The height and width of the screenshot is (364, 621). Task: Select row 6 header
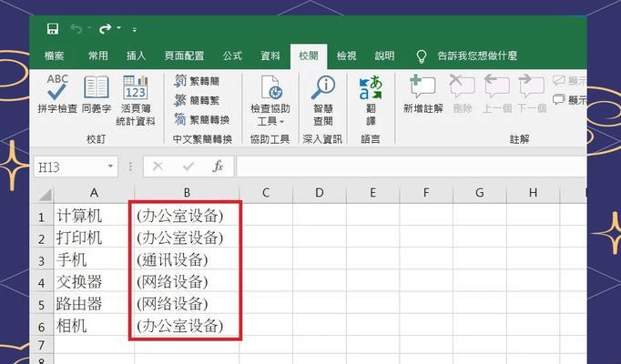point(41,327)
